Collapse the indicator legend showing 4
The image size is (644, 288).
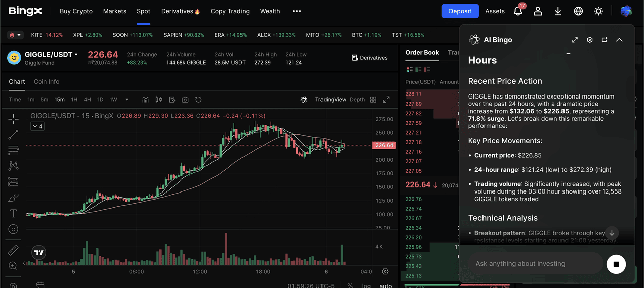click(x=37, y=126)
